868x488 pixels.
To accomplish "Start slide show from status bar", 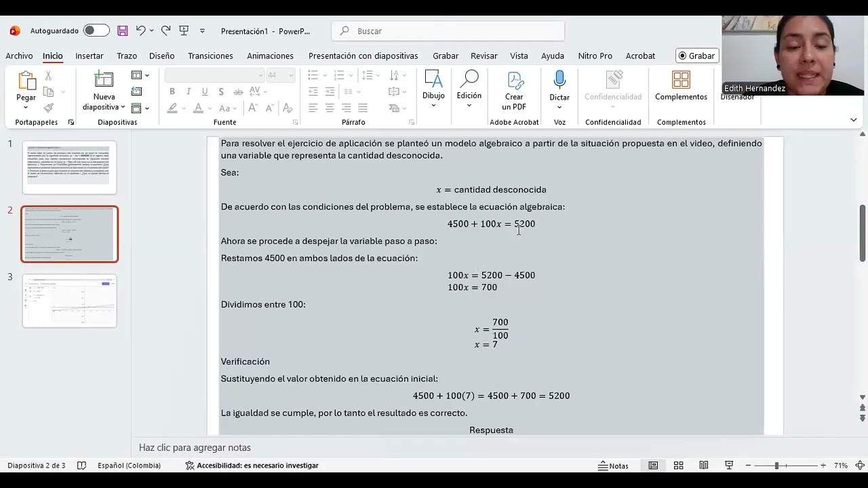I will coord(729,466).
